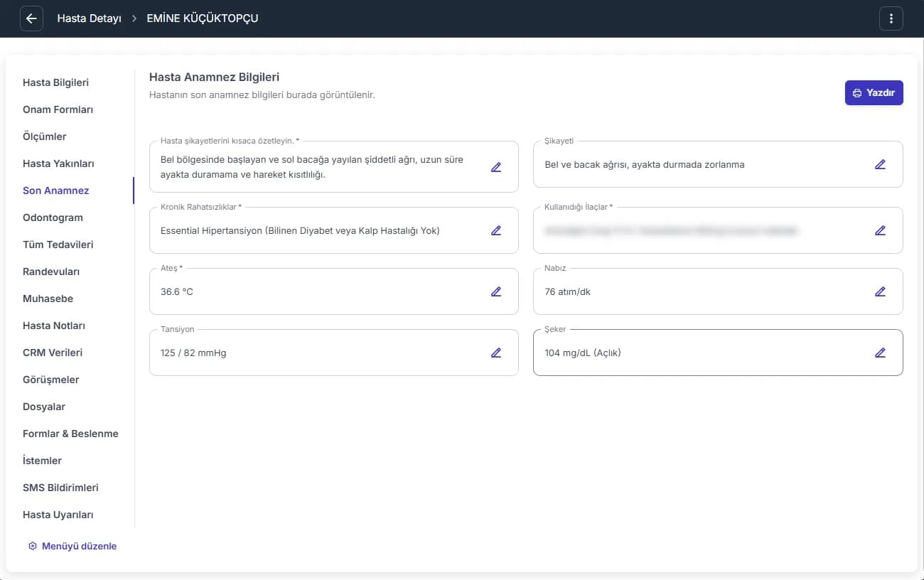Edit the Şeker value
This screenshot has height=580, width=924.
tap(880, 353)
